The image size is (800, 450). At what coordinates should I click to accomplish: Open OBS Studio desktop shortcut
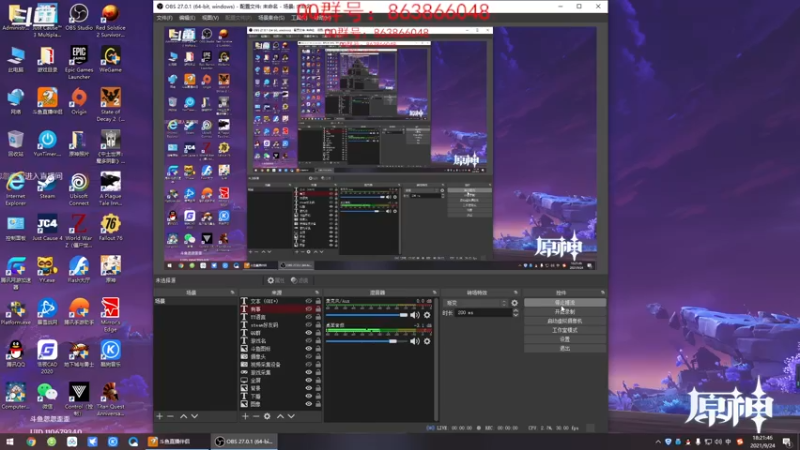(x=79, y=17)
